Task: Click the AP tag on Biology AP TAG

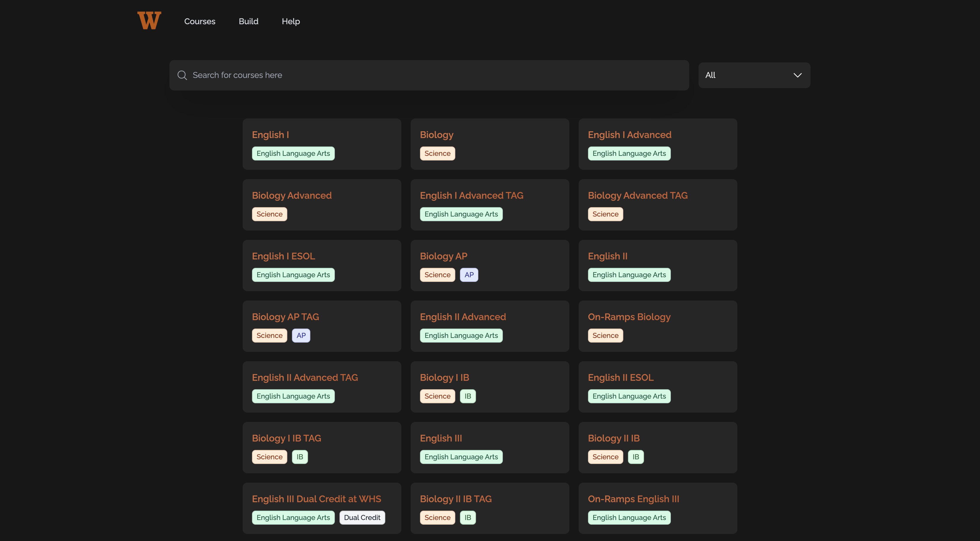Action: [301, 335]
